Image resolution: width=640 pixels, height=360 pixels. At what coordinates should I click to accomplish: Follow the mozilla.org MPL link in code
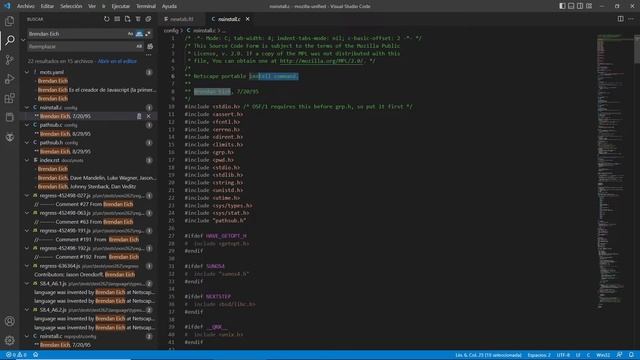[x=321, y=61]
